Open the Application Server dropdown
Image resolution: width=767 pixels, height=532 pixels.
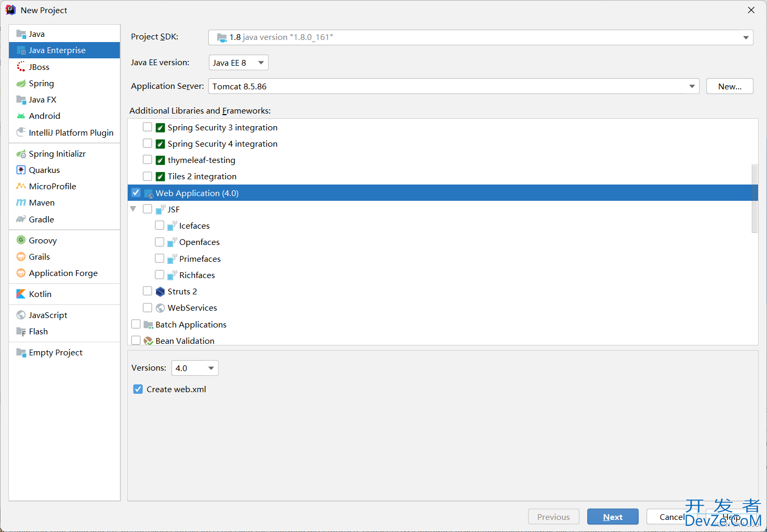point(454,86)
